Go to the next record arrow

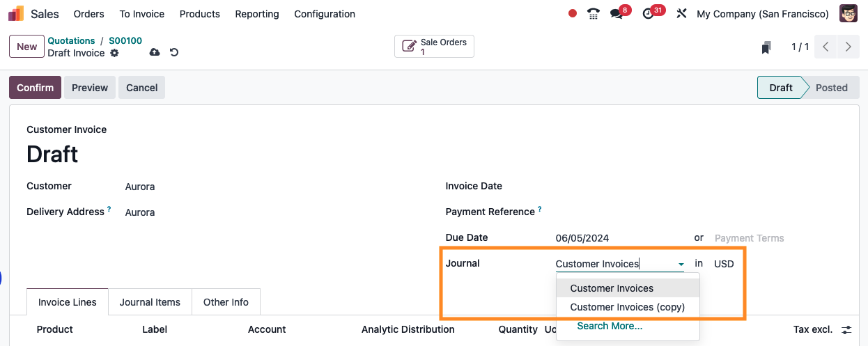[x=848, y=47]
